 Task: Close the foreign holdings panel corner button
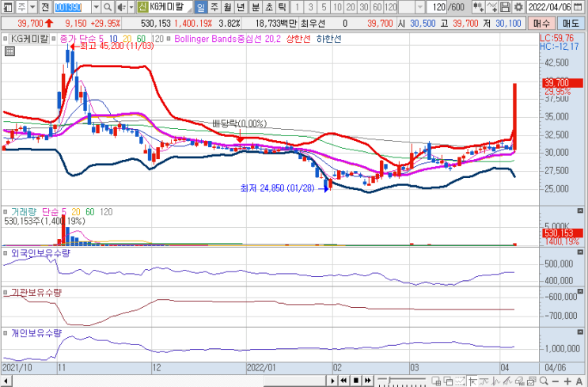click(x=580, y=252)
